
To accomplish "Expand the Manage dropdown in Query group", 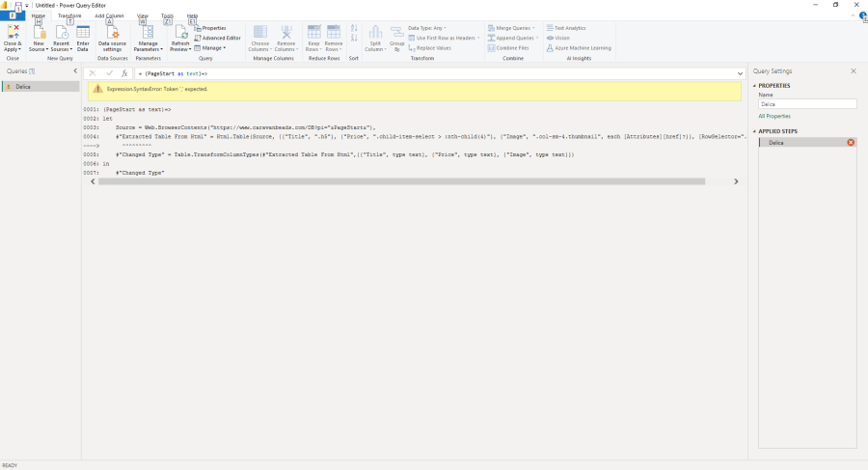I will pyautogui.click(x=210, y=48).
